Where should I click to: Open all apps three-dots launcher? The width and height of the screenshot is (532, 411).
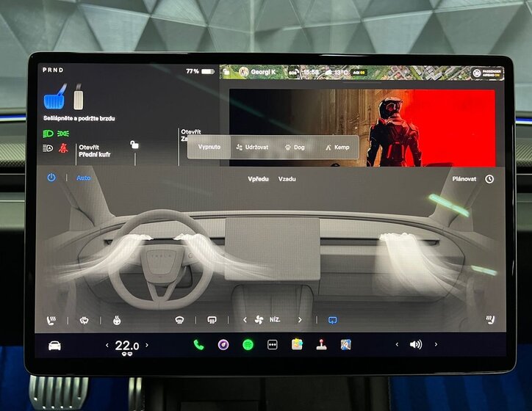[x=273, y=344]
